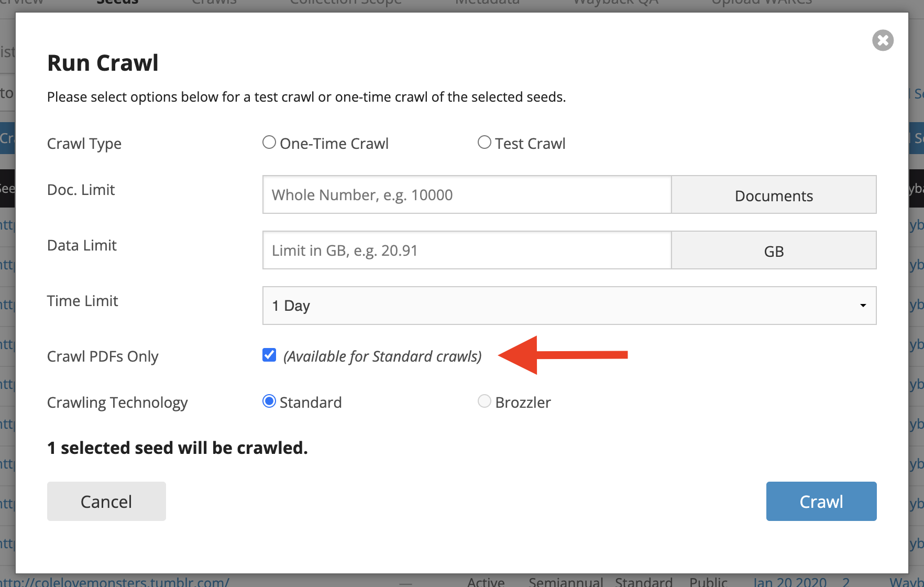
Task: Click the Doc. Limit number field
Action: tap(466, 195)
